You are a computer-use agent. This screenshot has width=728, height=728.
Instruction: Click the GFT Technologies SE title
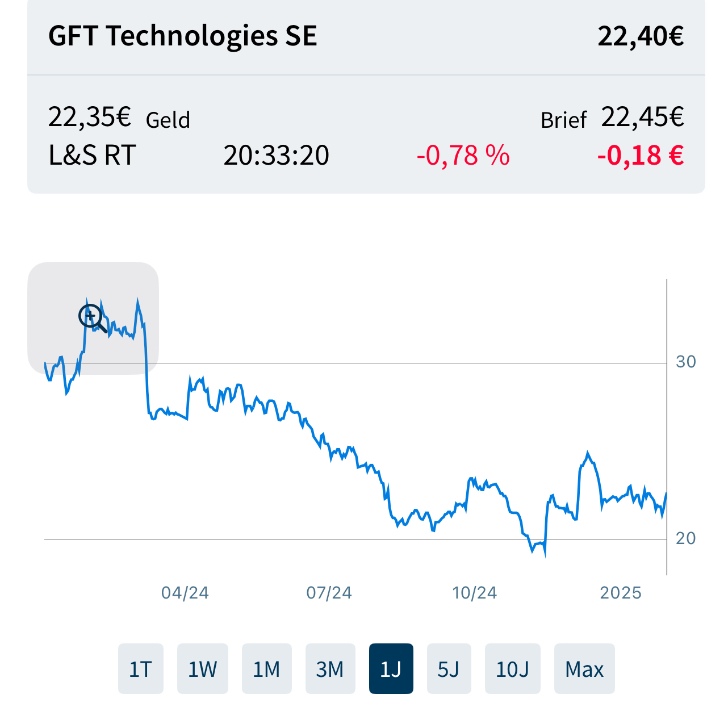(182, 36)
